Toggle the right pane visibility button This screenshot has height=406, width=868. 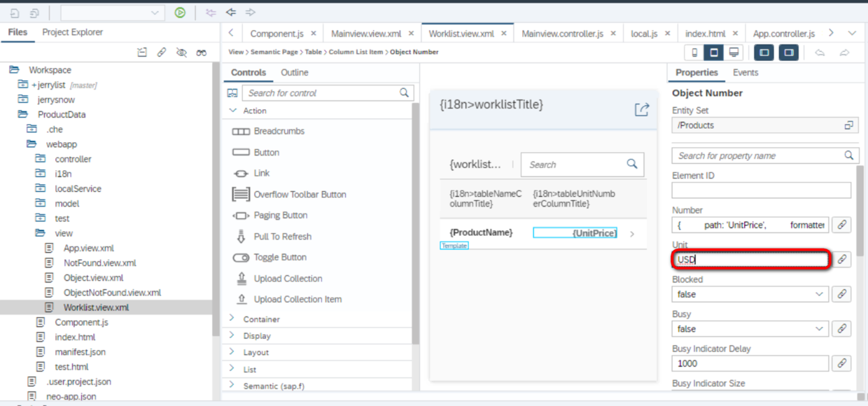pyautogui.click(x=789, y=52)
